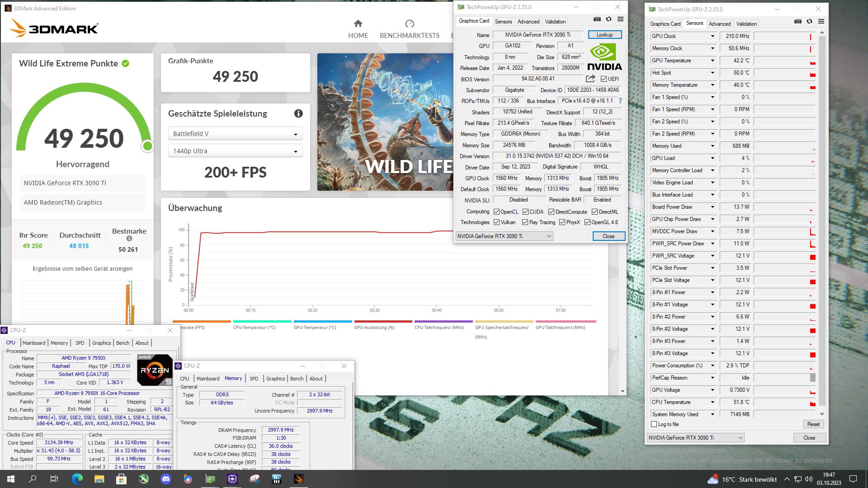Open Microsoft Store from taskbar
The image size is (868, 488).
click(121, 479)
